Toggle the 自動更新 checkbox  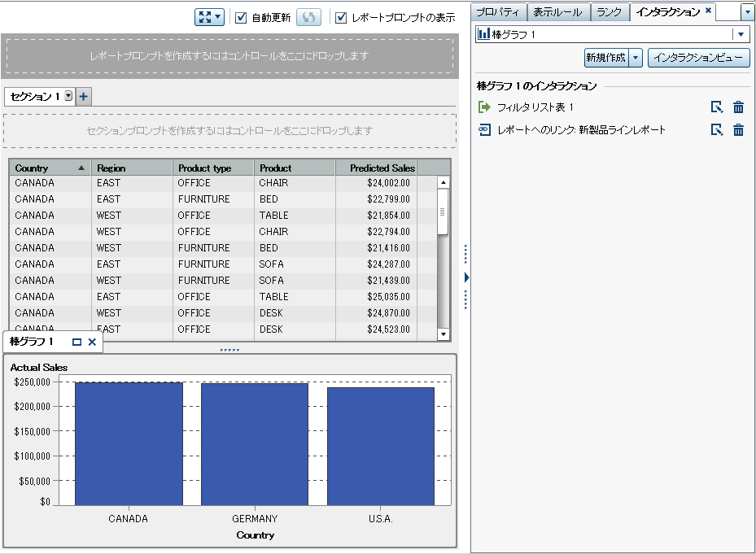pyautogui.click(x=241, y=17)
